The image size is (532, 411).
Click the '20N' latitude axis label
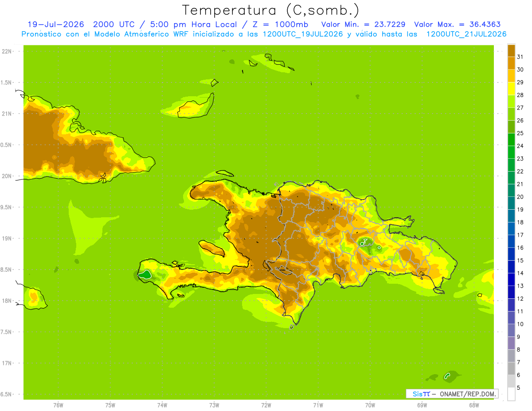coord(6,176)
